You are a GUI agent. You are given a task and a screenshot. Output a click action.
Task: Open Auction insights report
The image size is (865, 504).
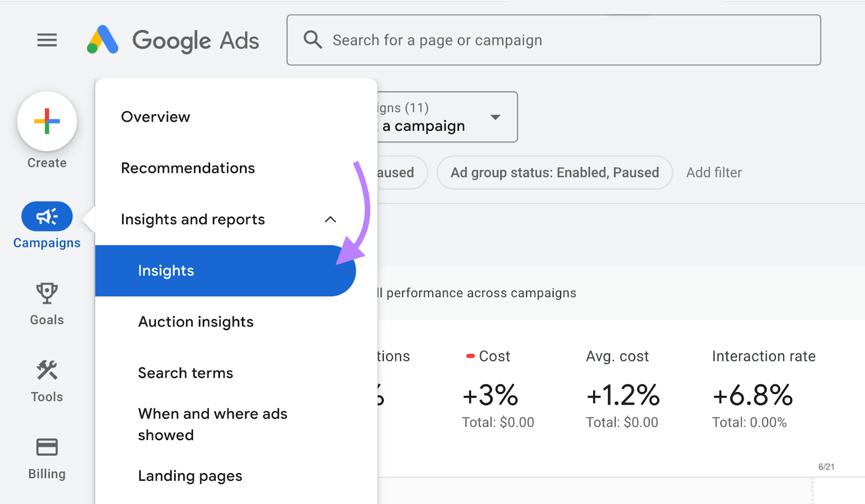coord(195,321)
